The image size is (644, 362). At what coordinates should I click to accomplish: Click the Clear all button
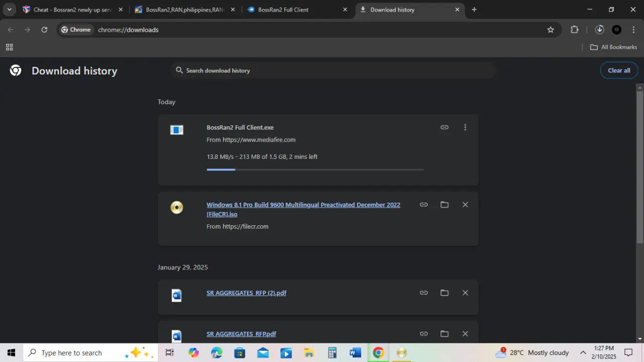pyautogui.click(x=619, y=70)
